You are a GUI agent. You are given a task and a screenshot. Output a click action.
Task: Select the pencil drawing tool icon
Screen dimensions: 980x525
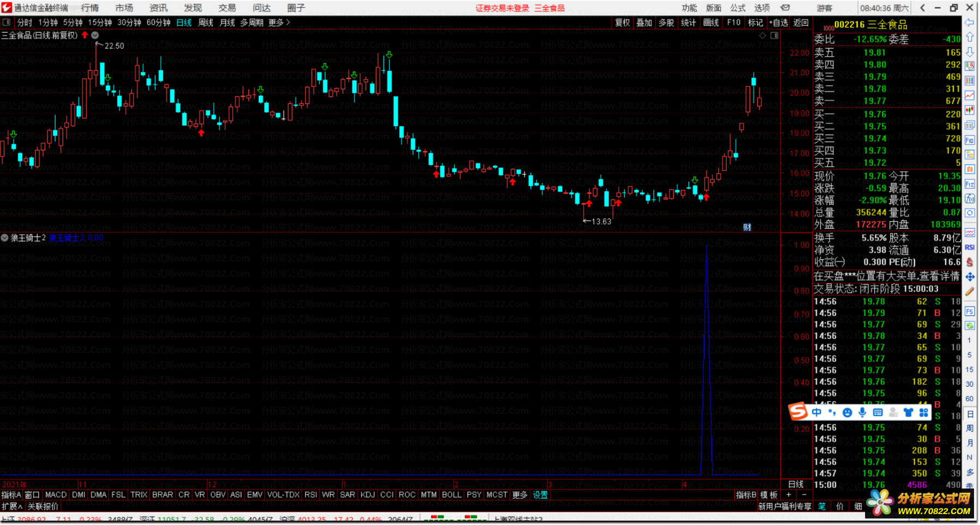point(970,291)
